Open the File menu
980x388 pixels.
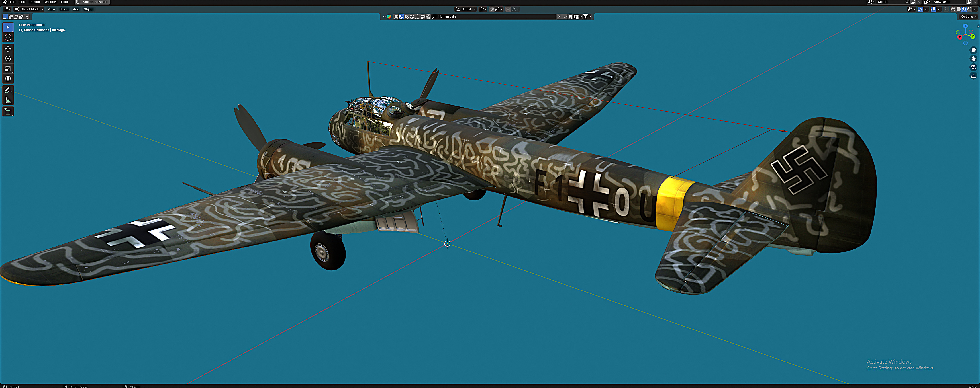pos(13,2)
